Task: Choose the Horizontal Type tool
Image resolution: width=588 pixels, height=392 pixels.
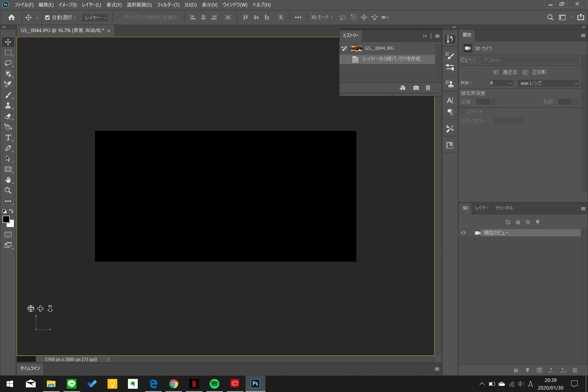Action: [x=8, y=137]
